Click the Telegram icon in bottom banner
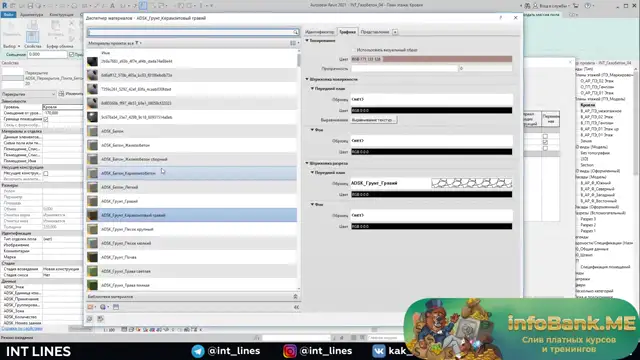This screenshot has height=360, width=640. pyautogui.click(x=198, y=351)
